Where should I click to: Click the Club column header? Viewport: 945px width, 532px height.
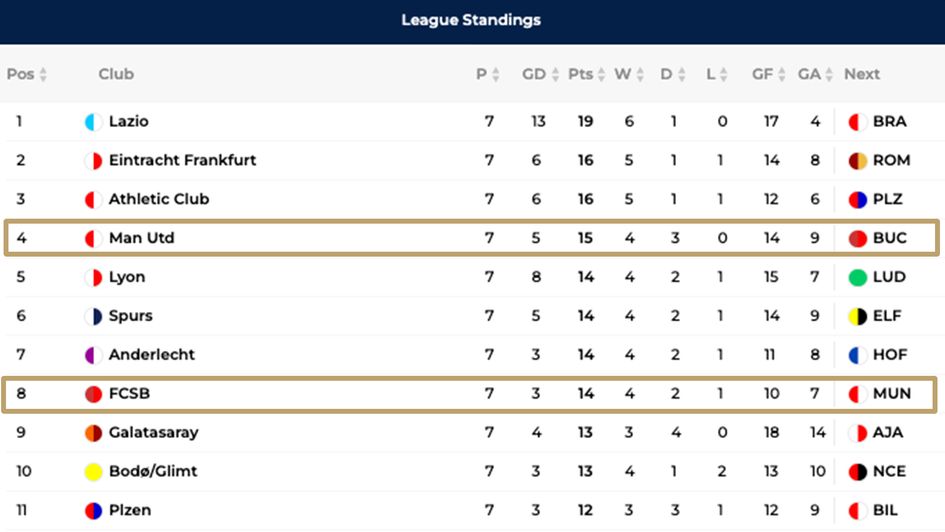[x=116, y=74]
